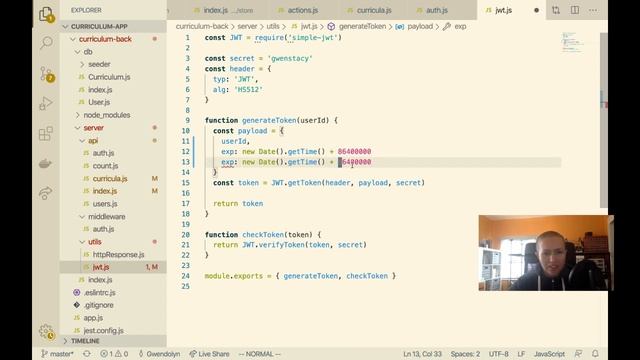Split the editor to the right
Image resolution: width=640 pixels, height=360 pixels.
click(x=575, y=10)
